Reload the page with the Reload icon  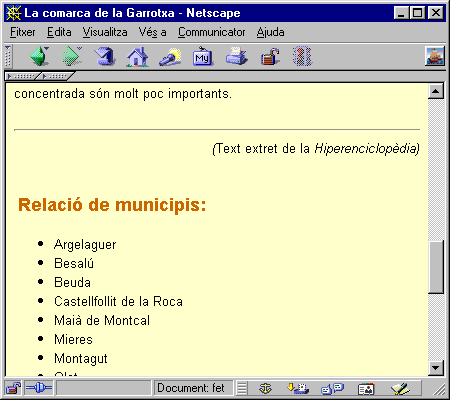105,56
